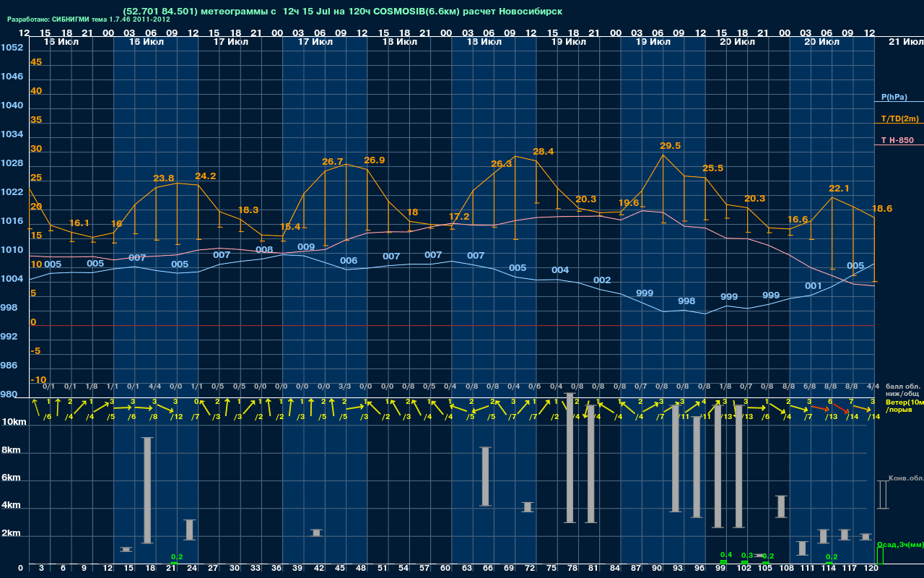
Task: Click the 'Конв.обл.' legend label
Action: (x=905, y=478)
